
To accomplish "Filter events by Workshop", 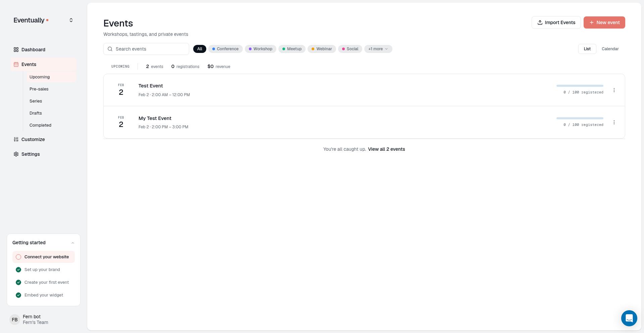I will (261, 49).
